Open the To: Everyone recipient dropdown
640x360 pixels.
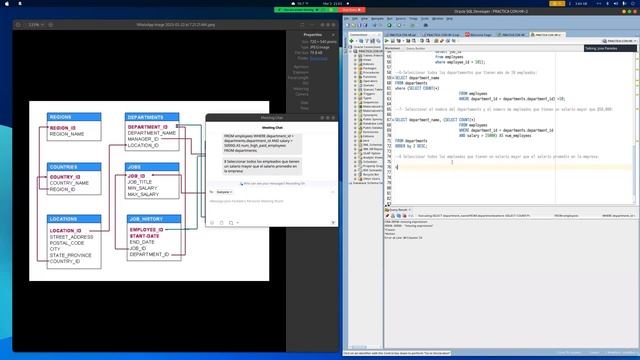pos(224,192)
